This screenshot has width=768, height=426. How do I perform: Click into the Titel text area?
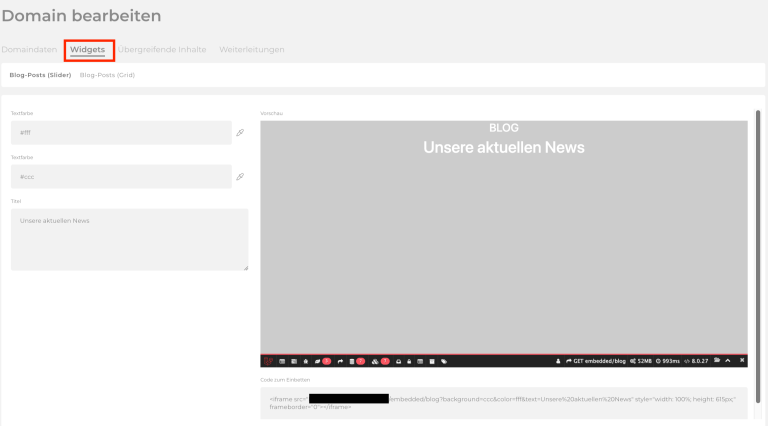tap(129, 239)
